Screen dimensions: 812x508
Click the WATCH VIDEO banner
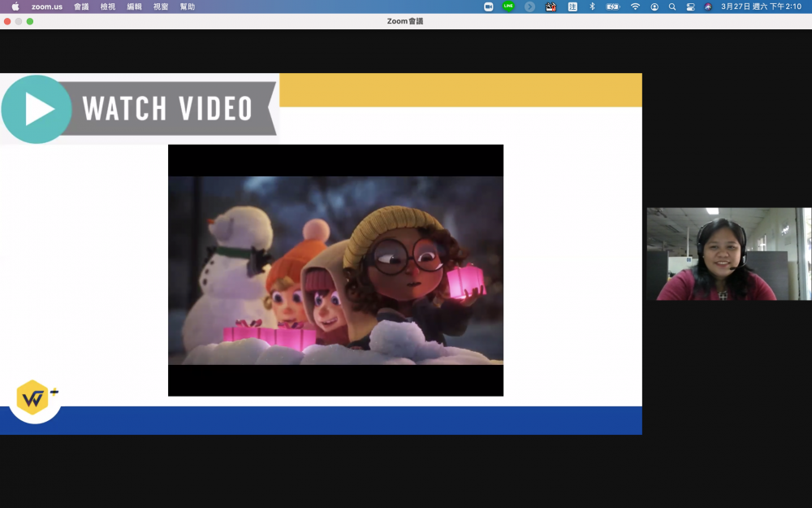[x=168, y=108]
